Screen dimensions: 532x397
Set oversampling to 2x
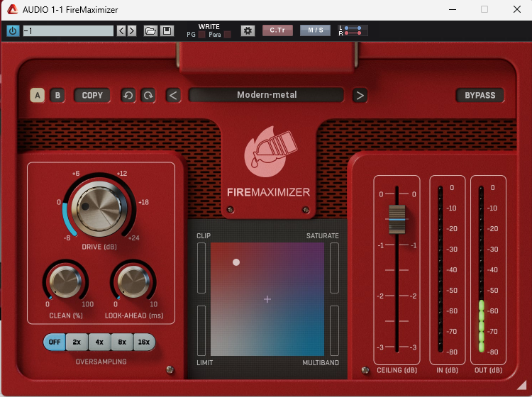tap(77, 342)
